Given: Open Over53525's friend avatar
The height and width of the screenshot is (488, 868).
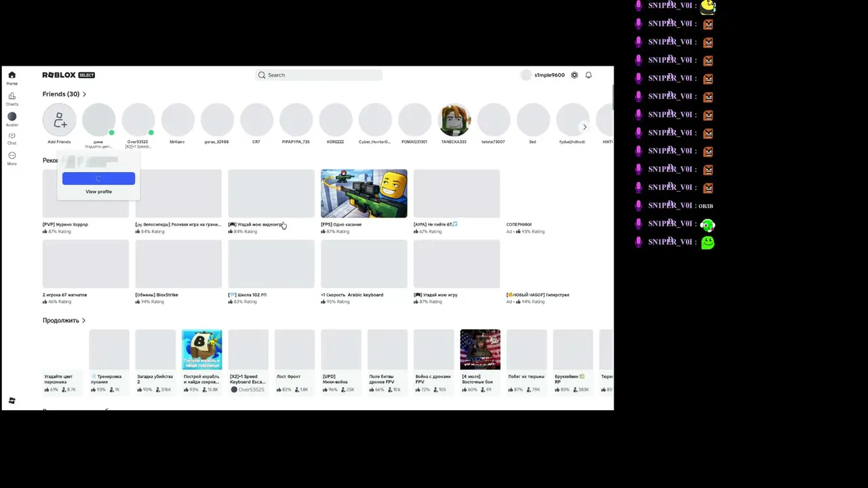Looking at the screenshot, I should (138, 121).
